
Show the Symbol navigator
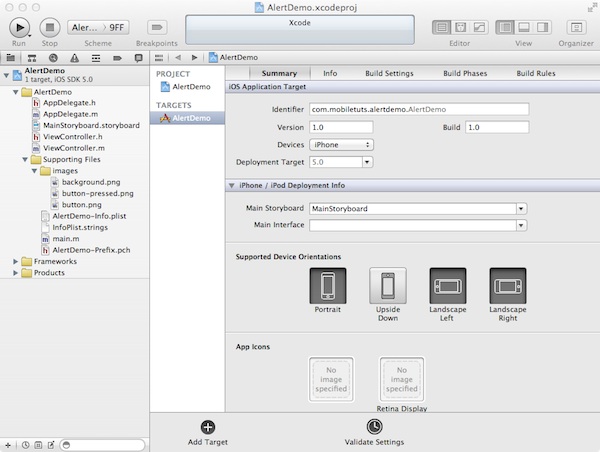click(x=32, y=58)
